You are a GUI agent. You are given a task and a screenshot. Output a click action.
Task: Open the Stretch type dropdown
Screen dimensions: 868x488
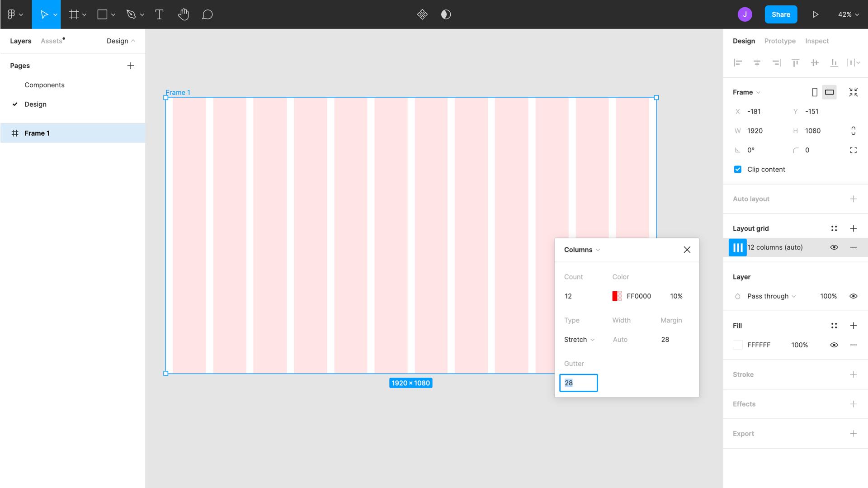click(579, 339)
